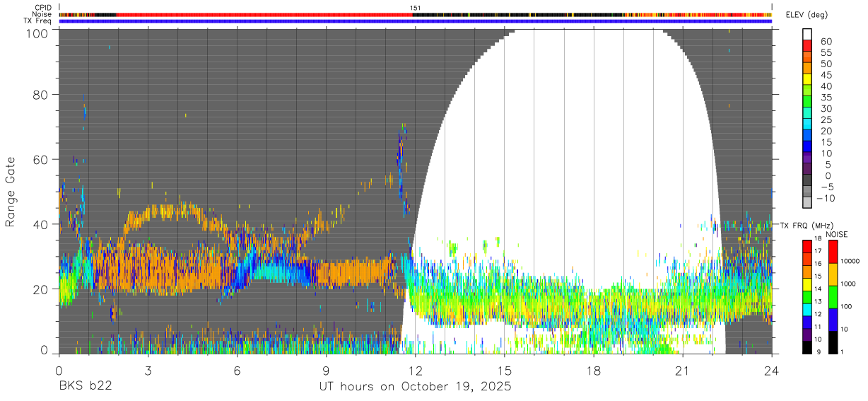Click the ELEV colorbar value '55'

click(x=825, y=52)
